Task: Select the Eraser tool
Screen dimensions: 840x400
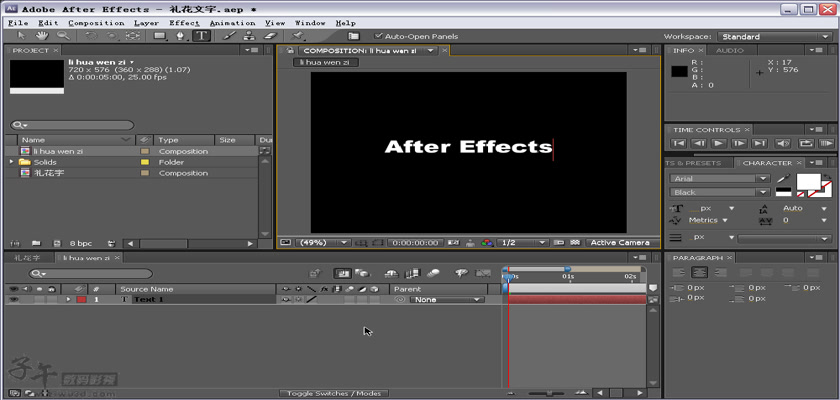Action: tap(270, 36)
